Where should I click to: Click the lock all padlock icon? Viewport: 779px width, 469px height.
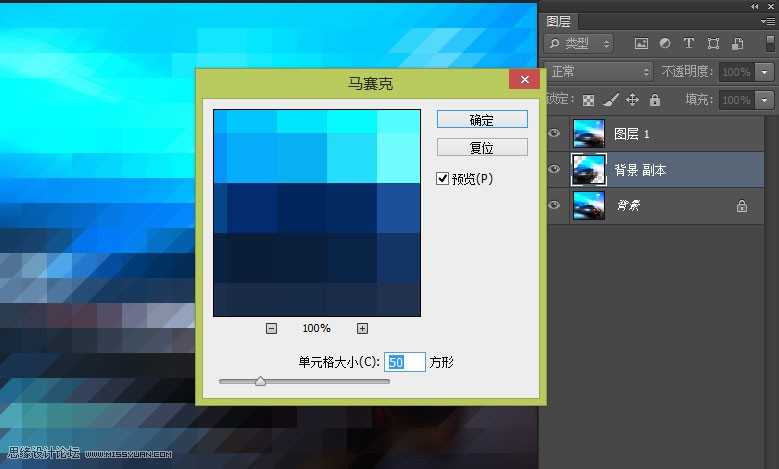point(654,100)
